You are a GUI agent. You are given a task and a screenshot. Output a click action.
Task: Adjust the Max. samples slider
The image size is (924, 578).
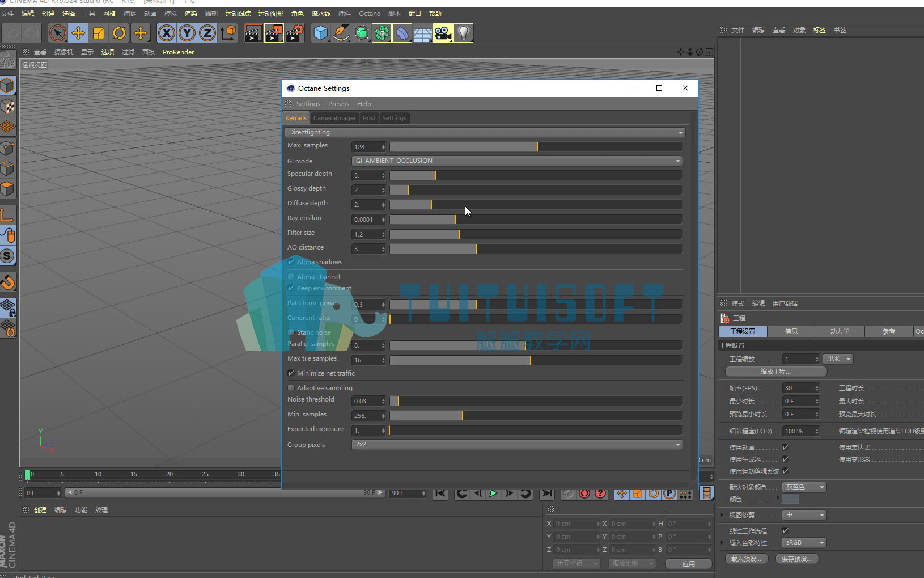pos(536,147)
